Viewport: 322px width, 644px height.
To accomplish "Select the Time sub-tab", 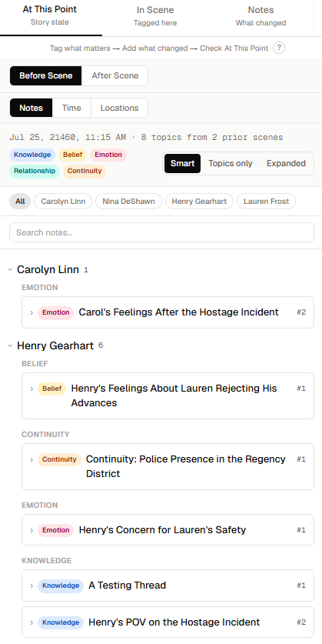I will click(x=71, y=108).
